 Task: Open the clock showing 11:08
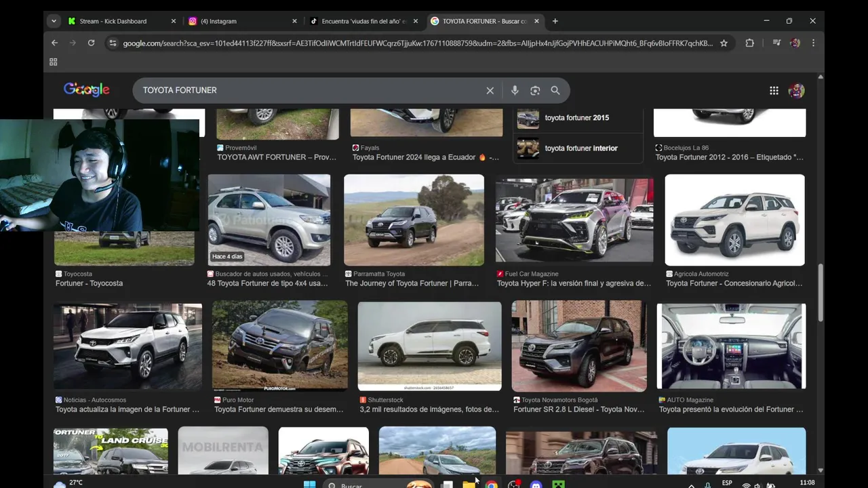[807, 483]
